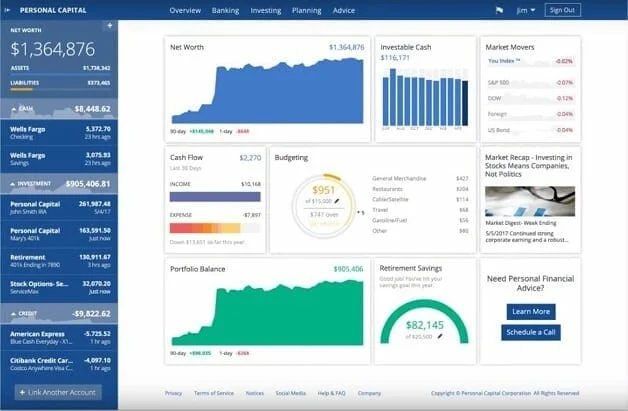
Task: Select the American Express account
Action: tap(59, 337)
